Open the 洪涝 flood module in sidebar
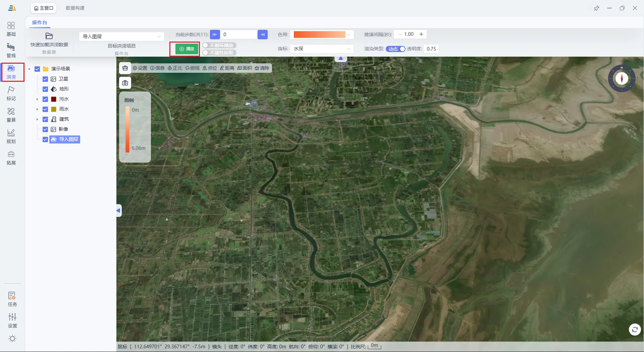This screenshot has height=352, width=644. tap(11, 72)
